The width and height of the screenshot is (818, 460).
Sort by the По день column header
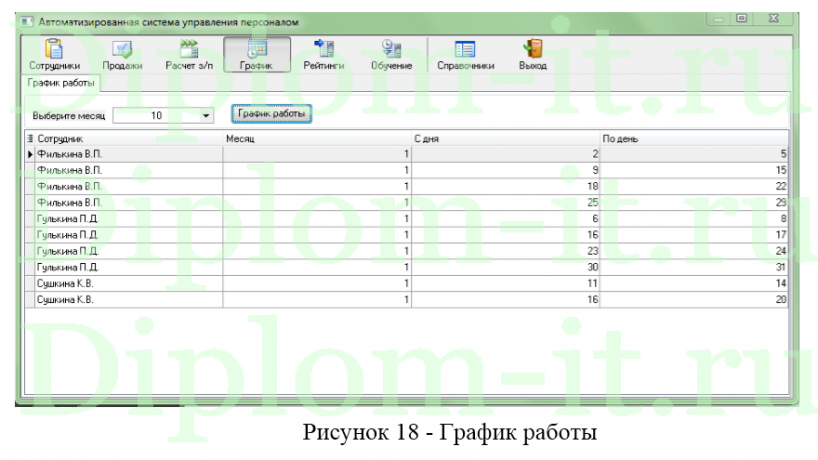[x=694, y=139]
